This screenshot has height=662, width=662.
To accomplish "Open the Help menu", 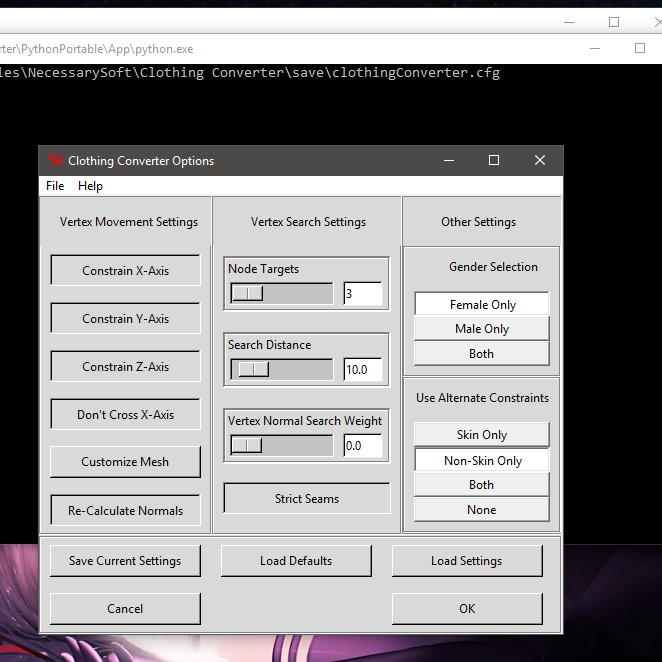I will (x=90, y=186).
